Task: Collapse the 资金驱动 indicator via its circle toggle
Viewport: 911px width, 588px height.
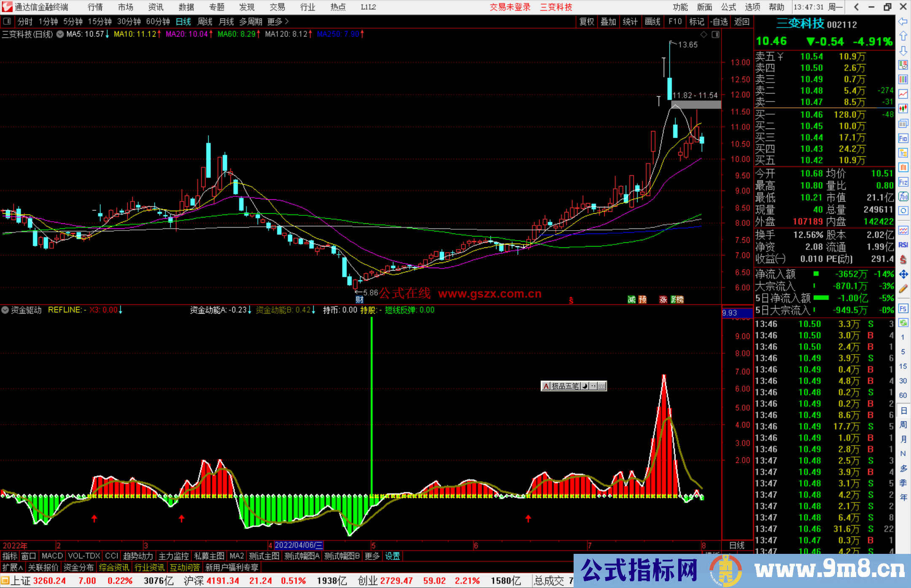Action: (5, 310)
